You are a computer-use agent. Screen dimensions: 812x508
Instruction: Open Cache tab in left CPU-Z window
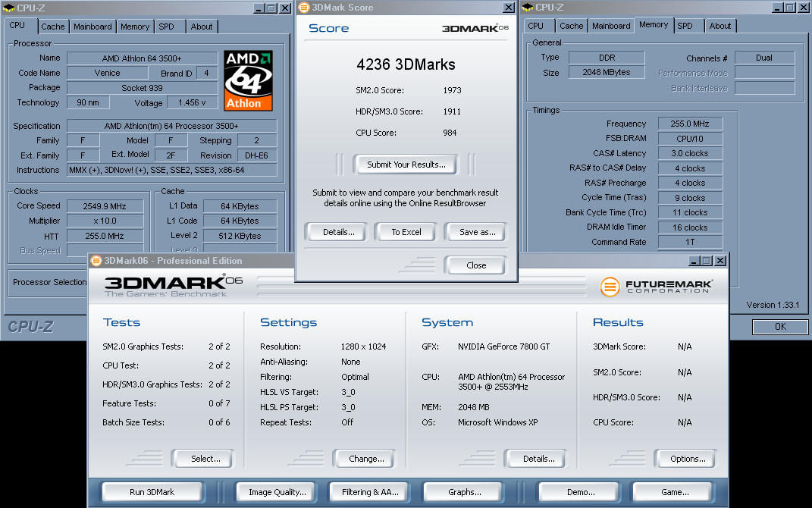[x=53, y=27]
